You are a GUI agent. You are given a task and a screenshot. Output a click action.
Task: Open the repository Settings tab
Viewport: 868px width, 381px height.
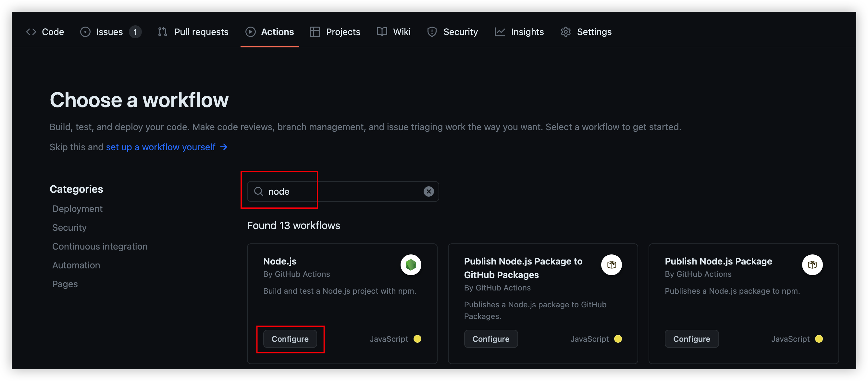pyautogui.click(x=586, y=32)
